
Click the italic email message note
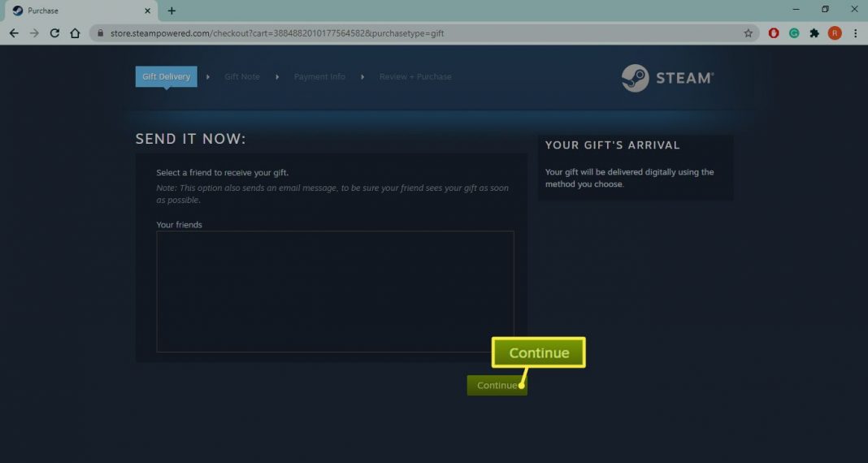point(332,193)
